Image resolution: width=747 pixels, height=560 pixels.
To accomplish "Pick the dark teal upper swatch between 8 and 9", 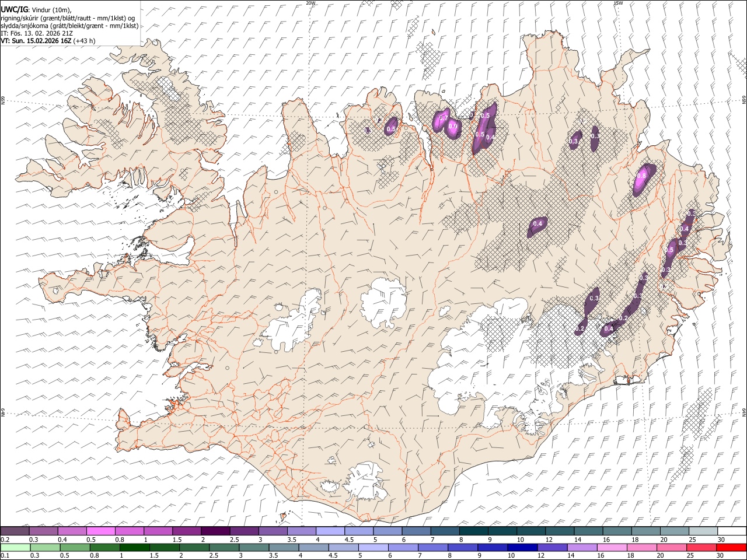I will point(473,531).
